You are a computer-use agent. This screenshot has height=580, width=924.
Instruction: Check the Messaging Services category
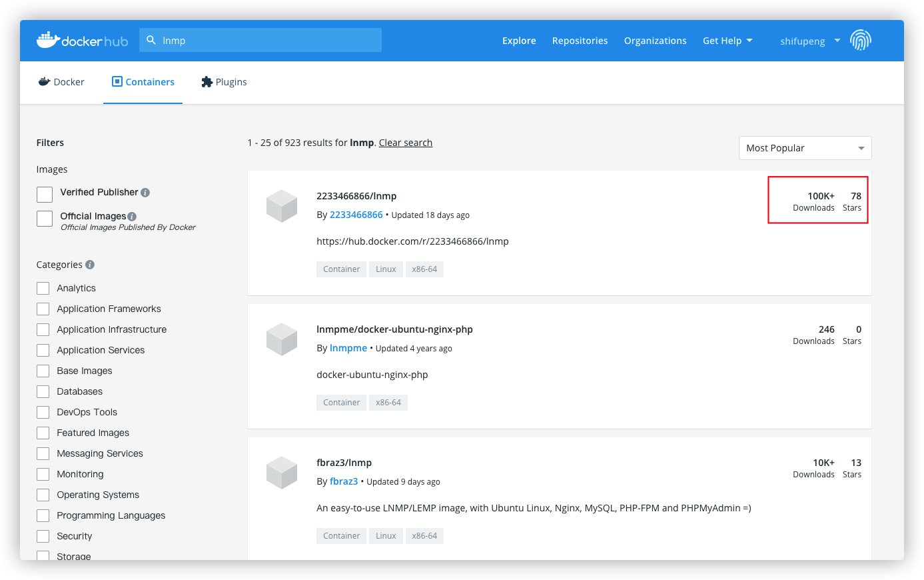tap(43, 453)
